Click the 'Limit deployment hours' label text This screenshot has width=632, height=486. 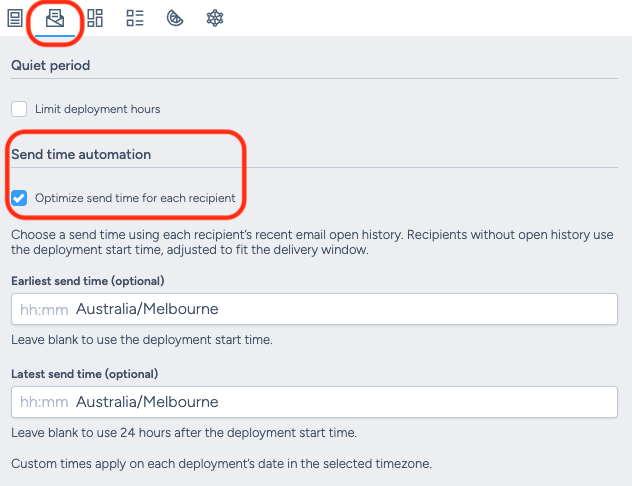tap(98, 109)
